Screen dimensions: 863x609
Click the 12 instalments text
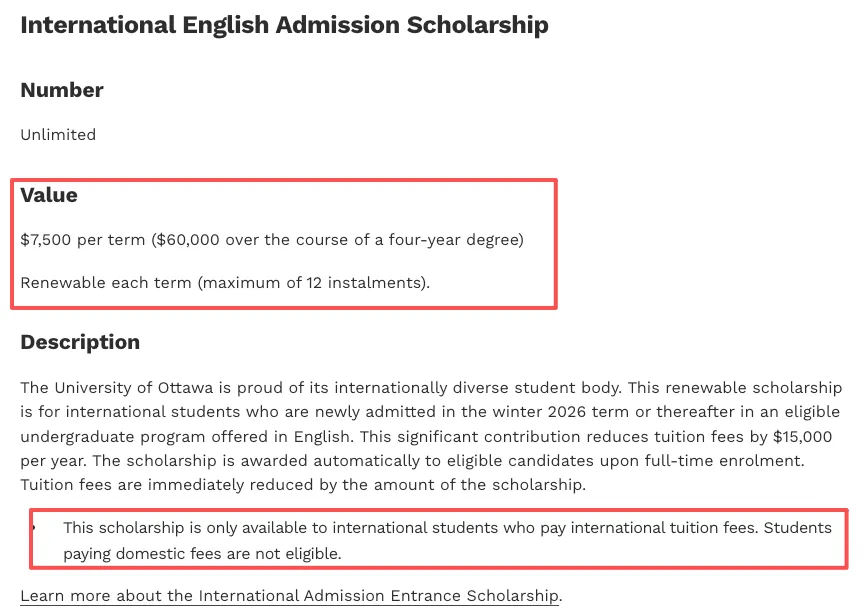(x=365, y=283)
